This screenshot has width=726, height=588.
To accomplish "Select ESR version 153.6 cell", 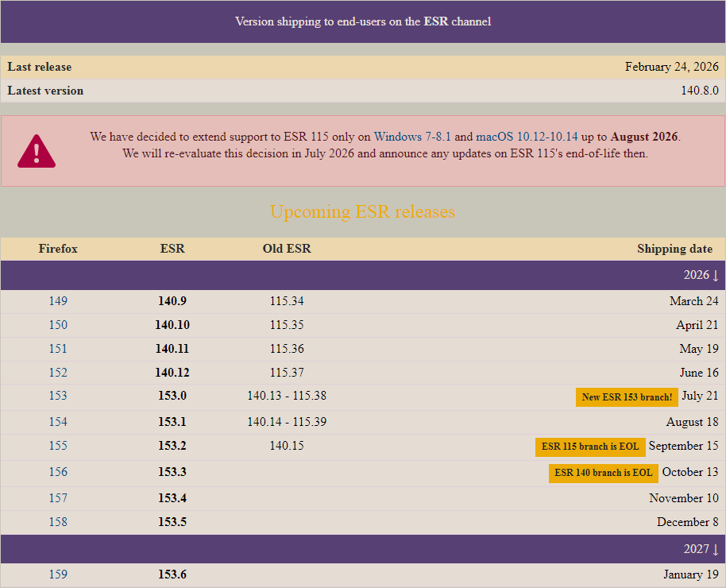I will coord(172,574).
